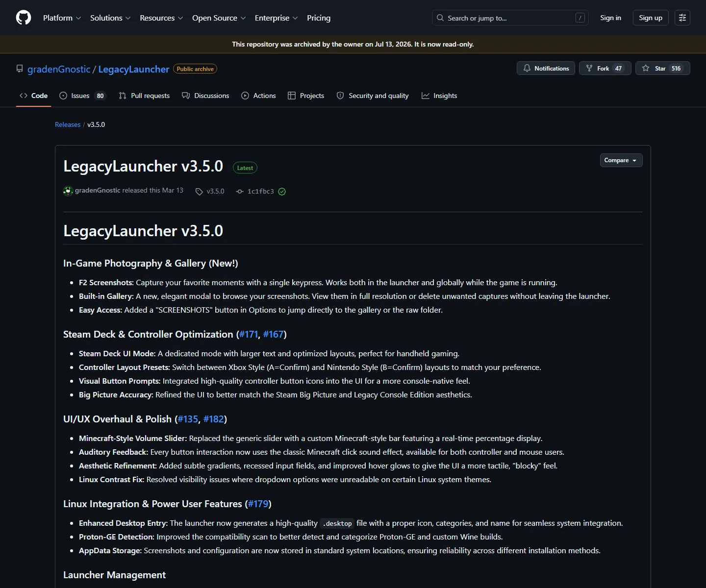
Task: Go to Releases breadcrumb link
Action: pos(68,124)
